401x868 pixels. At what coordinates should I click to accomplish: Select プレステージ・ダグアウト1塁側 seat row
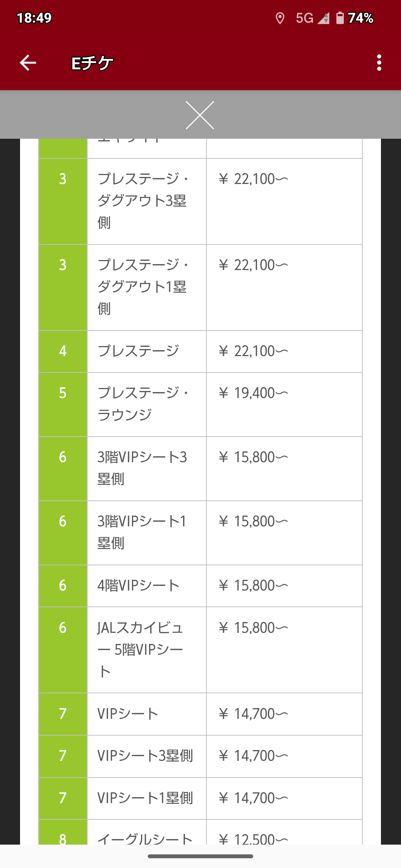[143, 287]
